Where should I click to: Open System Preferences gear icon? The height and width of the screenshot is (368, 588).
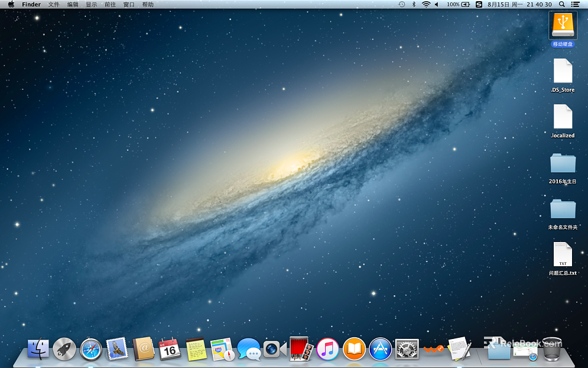407,349
